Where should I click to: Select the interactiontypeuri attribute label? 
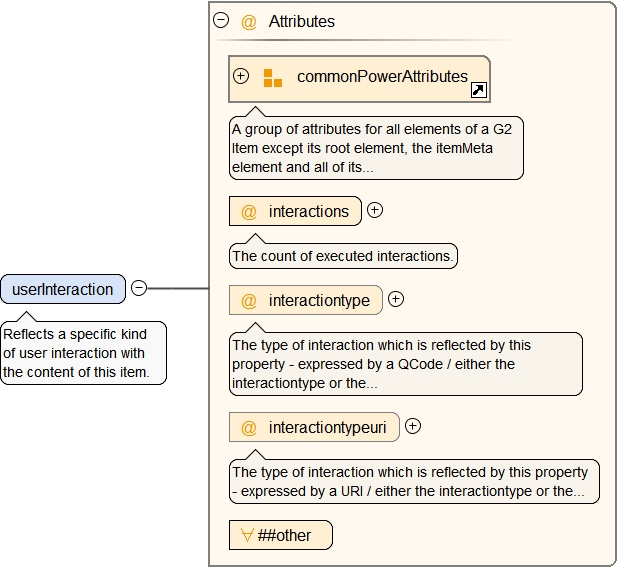coord(327,427)
